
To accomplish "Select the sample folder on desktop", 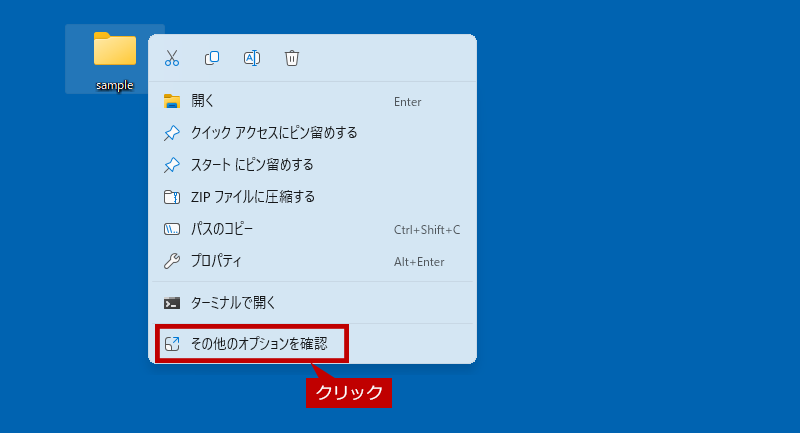I will [115, 59].
